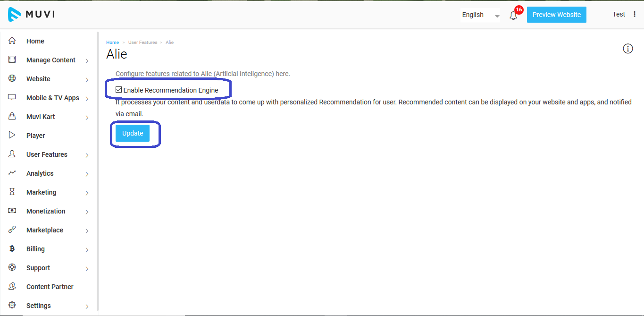Expand Marketing submenu arrow
The width and height of the screenshot is (644, 316).
(x=87, y=193)
